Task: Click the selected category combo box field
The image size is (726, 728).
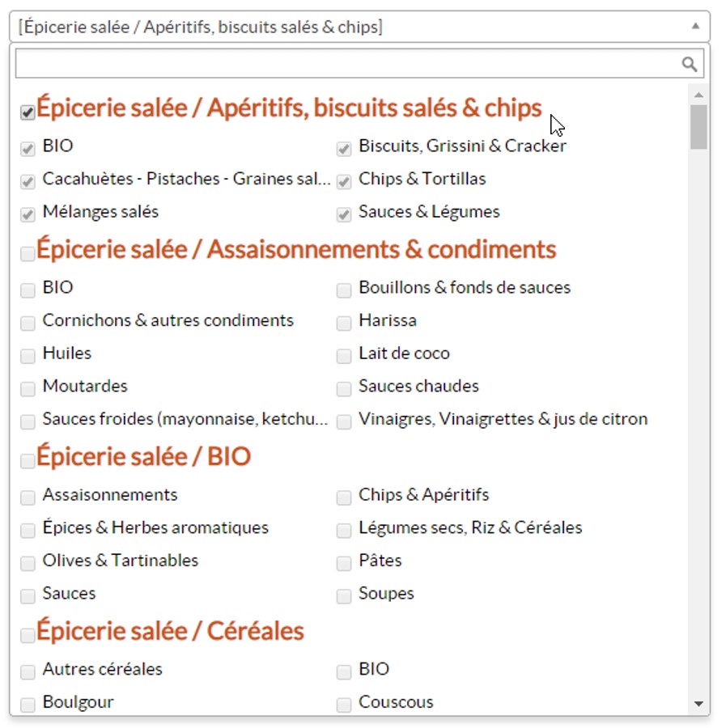Action: pos(348,27)
